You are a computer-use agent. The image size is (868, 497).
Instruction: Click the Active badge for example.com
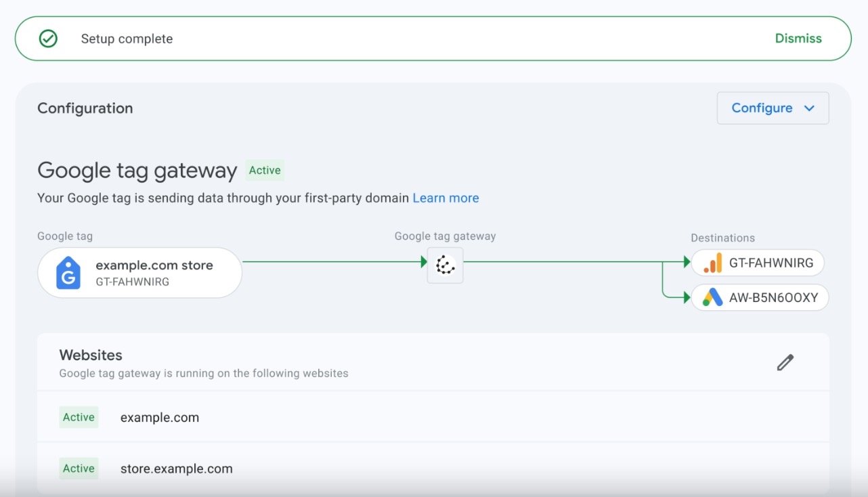(x=79, y=417)
